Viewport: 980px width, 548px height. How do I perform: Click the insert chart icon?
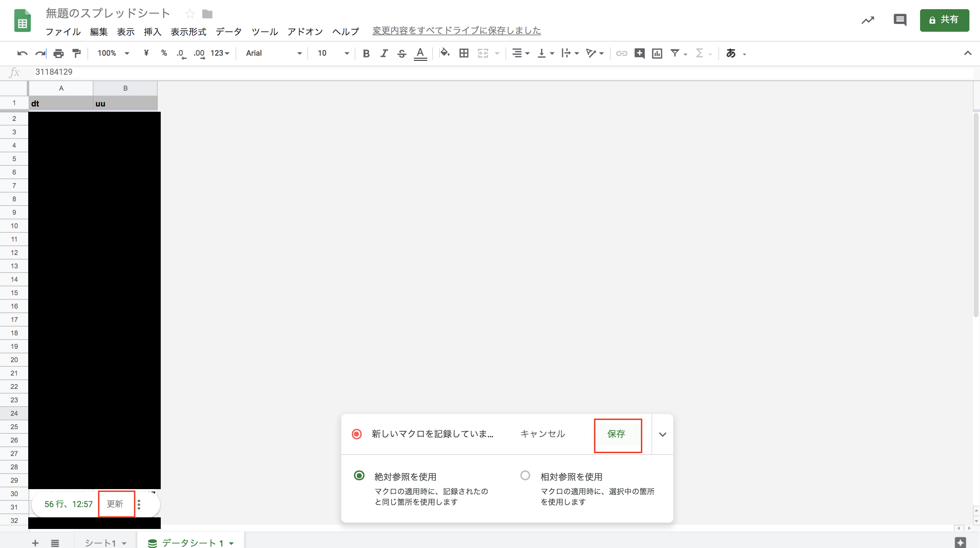pos(657,53)
